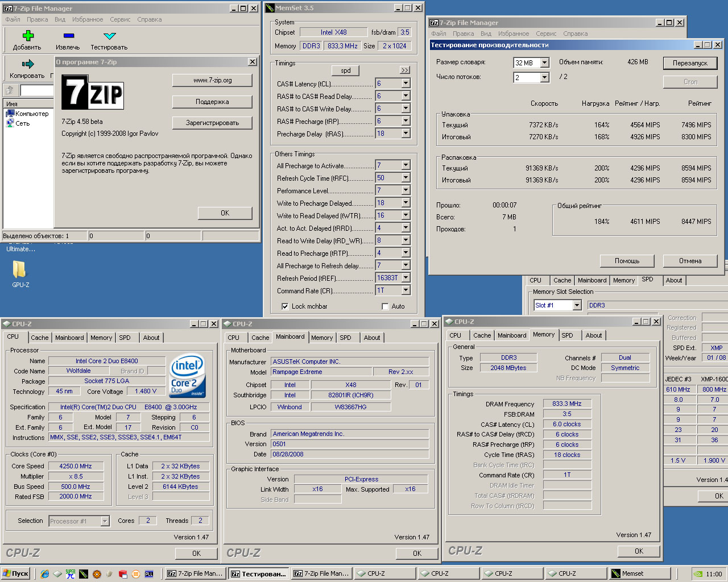Screen dimensions: 728x582
Task: Toggle the Lock mchbar checkbox in MemSet
Action: point(285,306)
